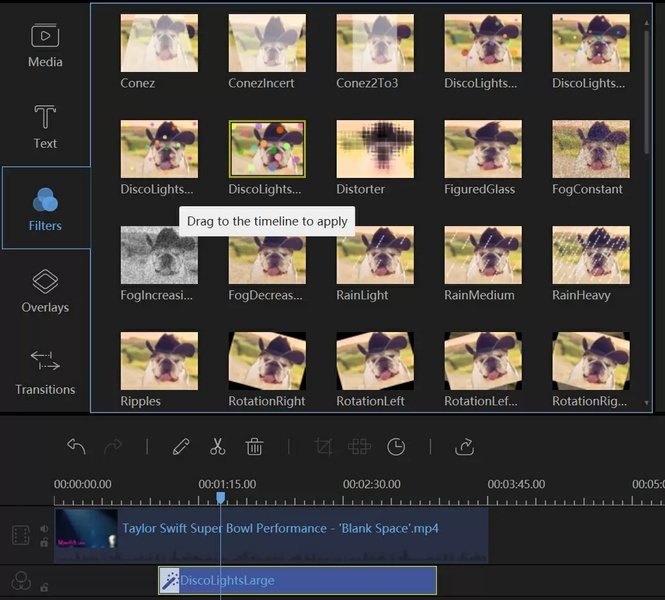Screen dimensions: 665x600
Task: Toggle the video track lock
Action: [44, 542]
